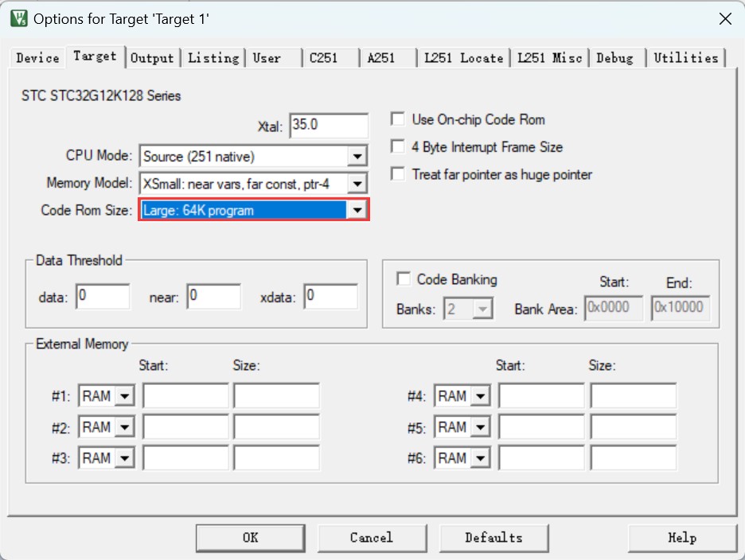
Task: Click External Memory #4 Size field
Action: [634, 395]
